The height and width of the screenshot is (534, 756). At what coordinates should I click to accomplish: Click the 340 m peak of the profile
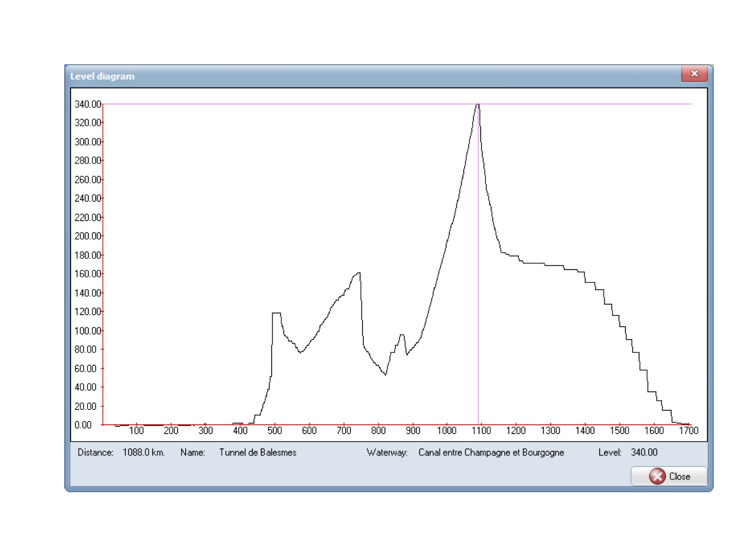pyautogui.click(x=478, y=105)
